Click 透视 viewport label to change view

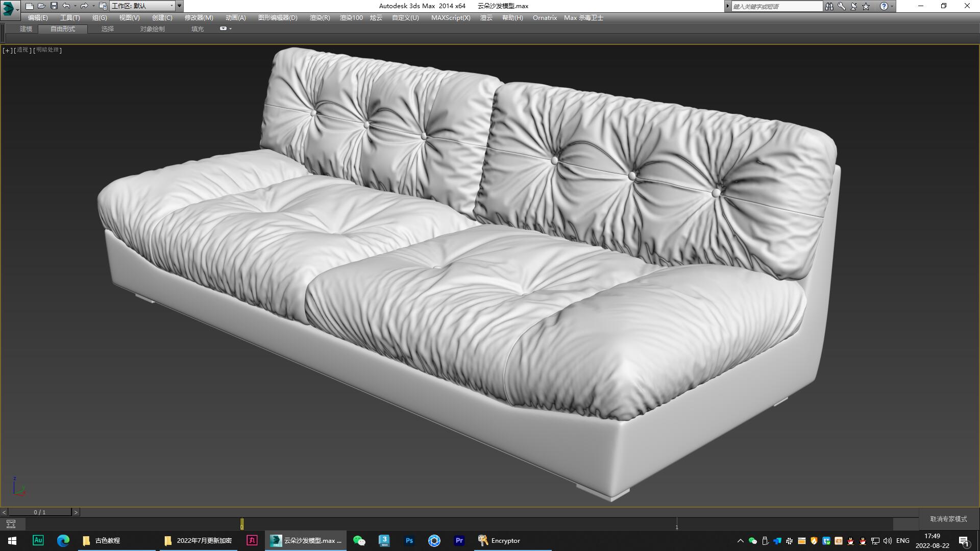[x=22, y=50]
